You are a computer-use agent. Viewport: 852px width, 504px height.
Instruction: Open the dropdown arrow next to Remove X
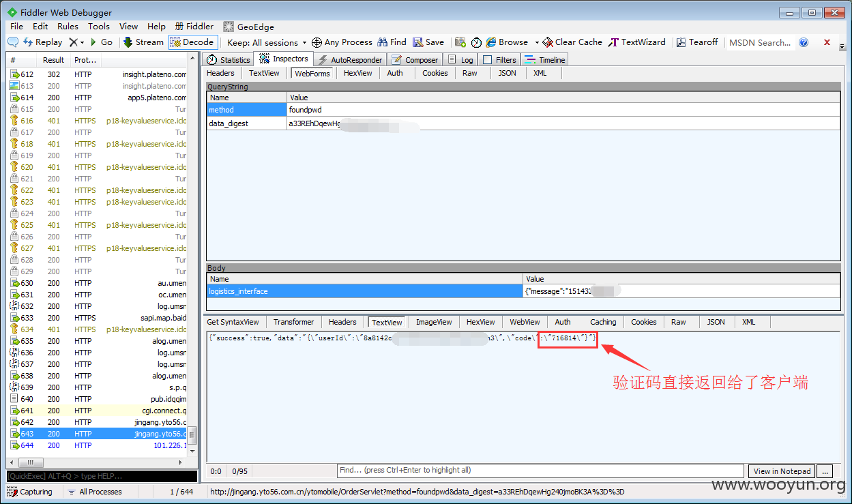83,42
